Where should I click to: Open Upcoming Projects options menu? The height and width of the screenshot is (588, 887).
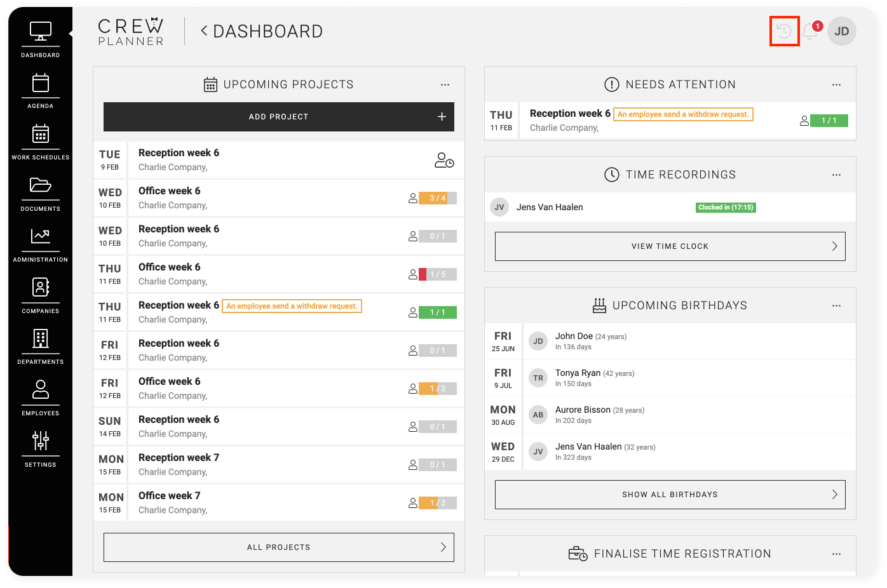point(445,84)
